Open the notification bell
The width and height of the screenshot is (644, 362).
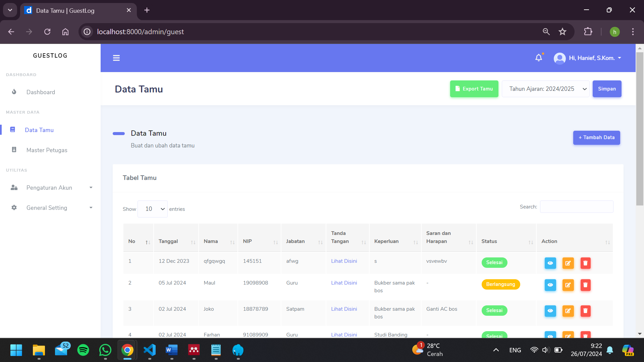[539, 58]
